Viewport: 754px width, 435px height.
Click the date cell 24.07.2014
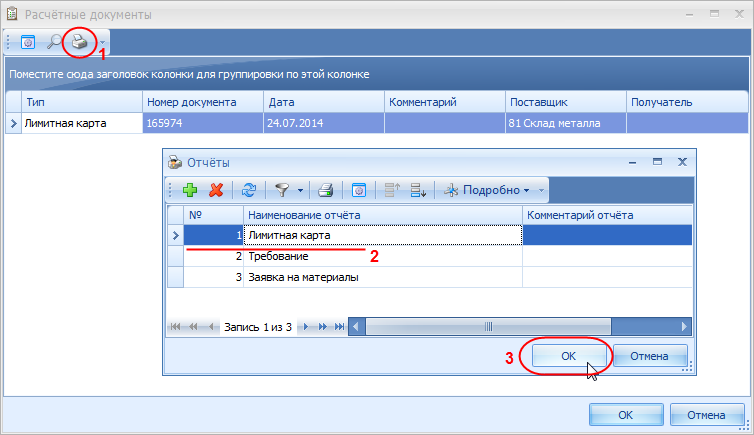click(324, 123)
